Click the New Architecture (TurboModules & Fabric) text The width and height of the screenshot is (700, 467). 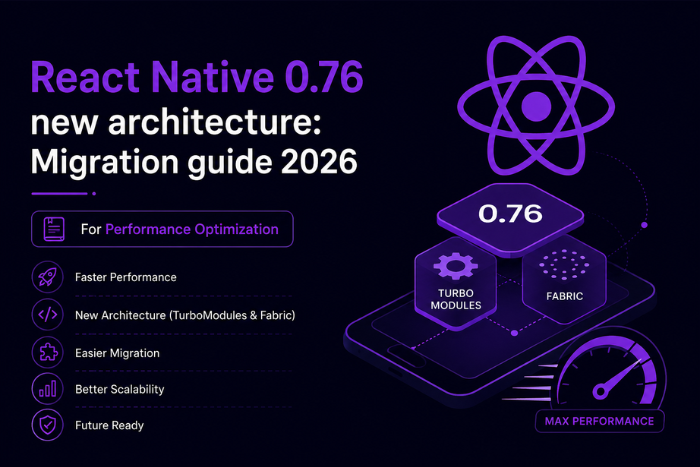185,315
